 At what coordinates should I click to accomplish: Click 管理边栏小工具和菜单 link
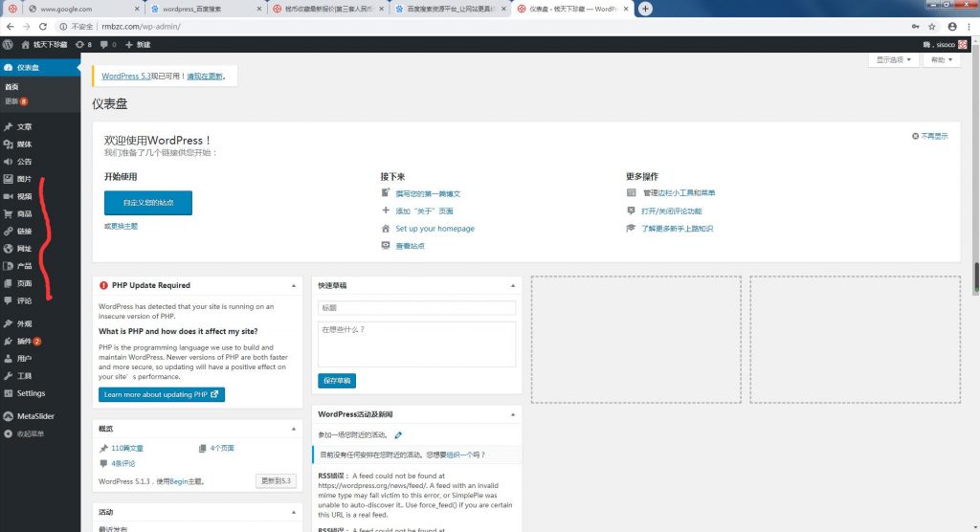(679, 193)
